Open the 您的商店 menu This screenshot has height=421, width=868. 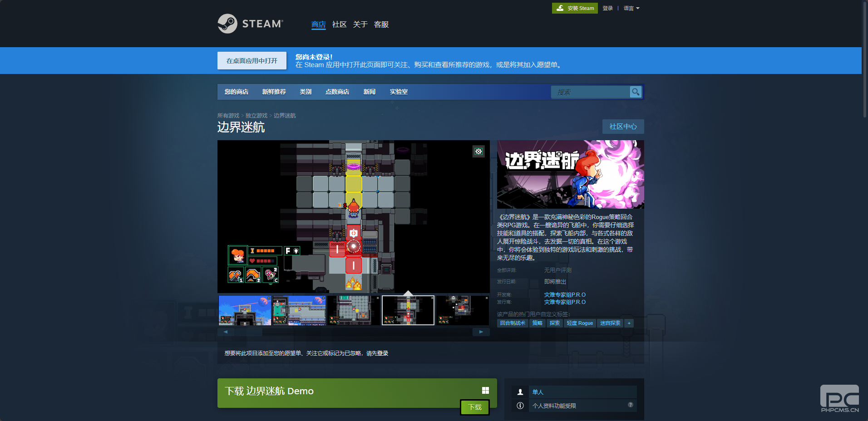237,92
